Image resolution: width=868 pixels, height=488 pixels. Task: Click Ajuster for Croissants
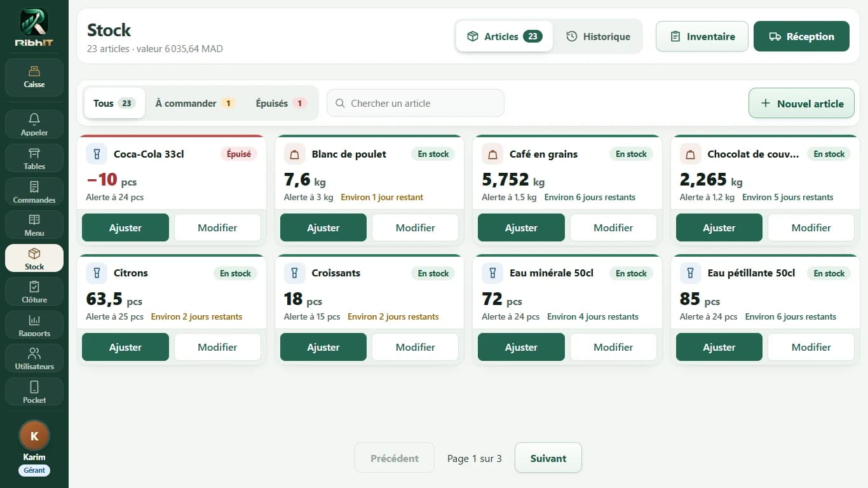tap(323, 347)
